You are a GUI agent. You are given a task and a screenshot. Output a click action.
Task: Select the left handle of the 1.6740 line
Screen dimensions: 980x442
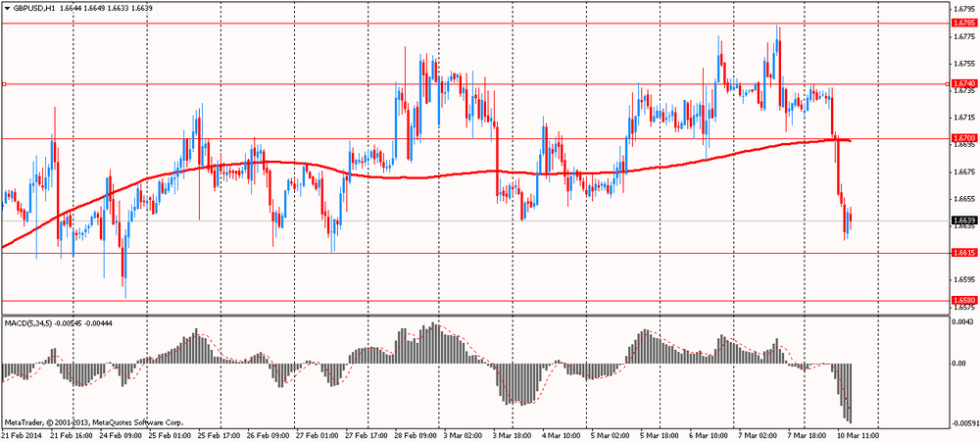[5, 84]
